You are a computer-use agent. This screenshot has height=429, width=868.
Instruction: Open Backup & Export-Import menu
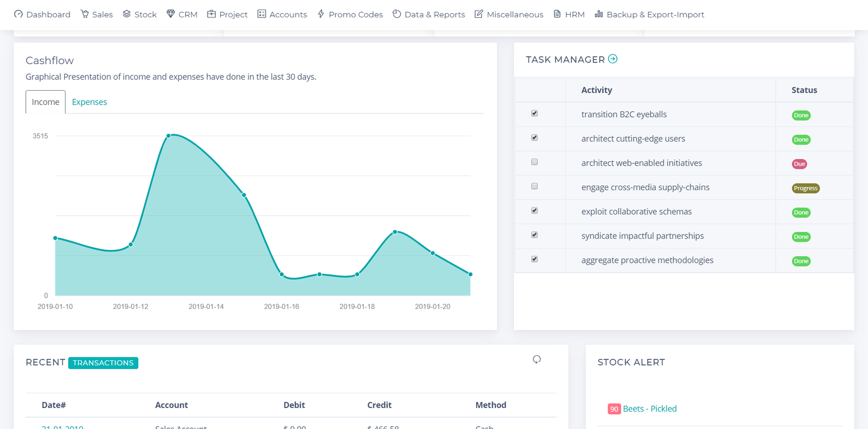pyautogui.click(x=649, y=14)
